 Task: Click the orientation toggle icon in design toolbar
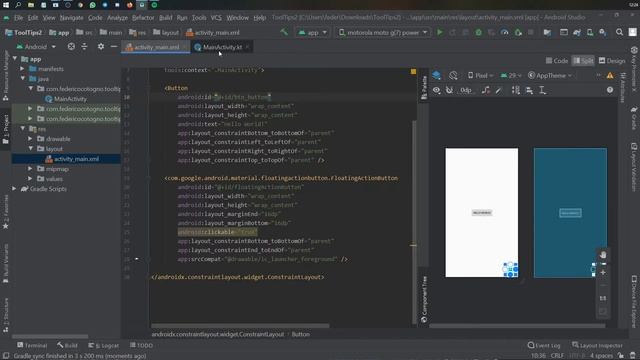(453, 76)
